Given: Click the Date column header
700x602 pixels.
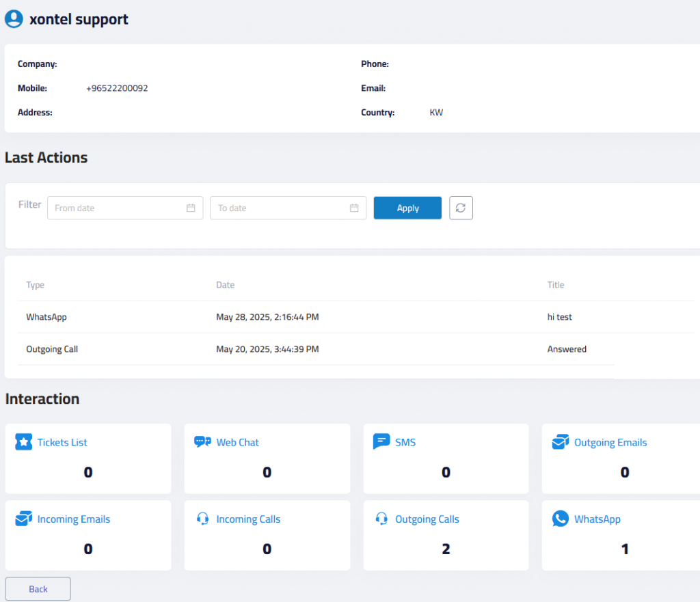Looking at the screenshot, I should pyautogui.click(x=226, y=285).
